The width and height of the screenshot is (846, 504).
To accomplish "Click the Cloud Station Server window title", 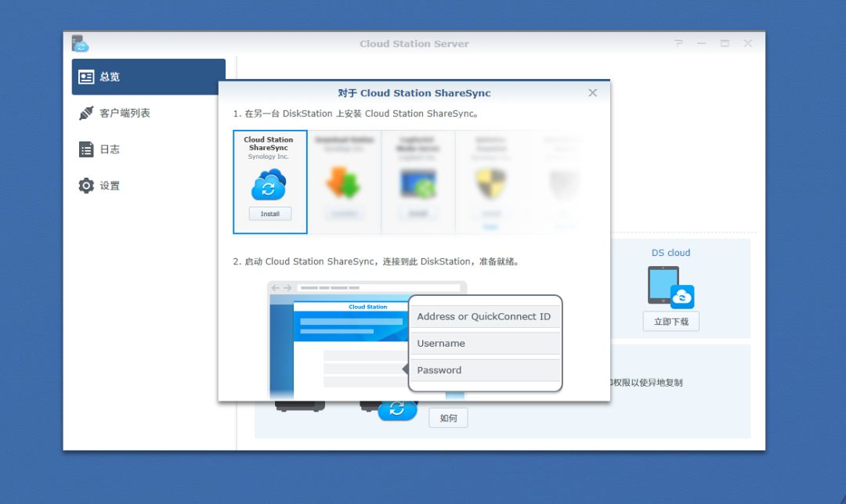I will (x=414, y=44).
